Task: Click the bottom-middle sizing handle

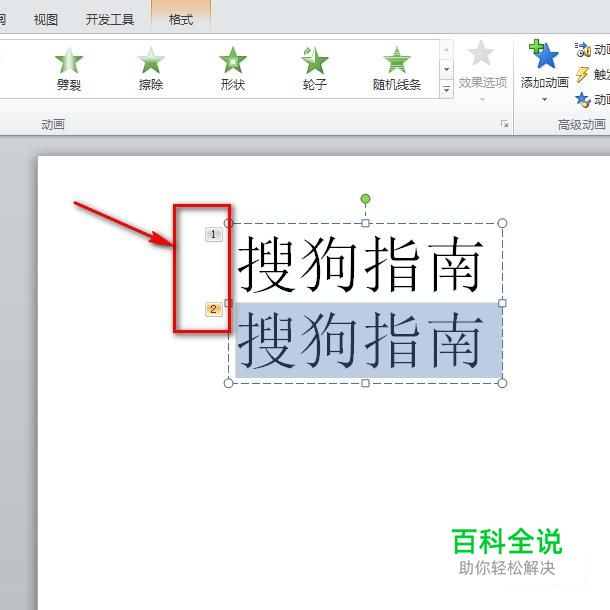Action: click(365, 383)
